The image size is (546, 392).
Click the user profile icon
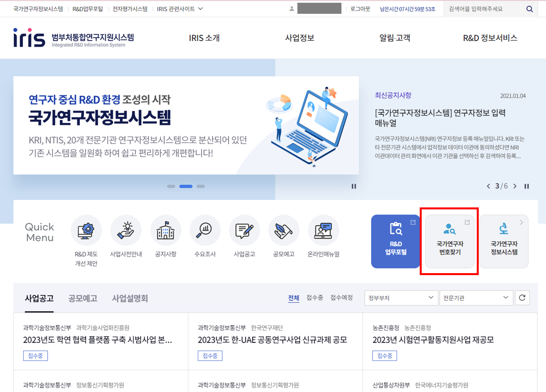[291, 9]
